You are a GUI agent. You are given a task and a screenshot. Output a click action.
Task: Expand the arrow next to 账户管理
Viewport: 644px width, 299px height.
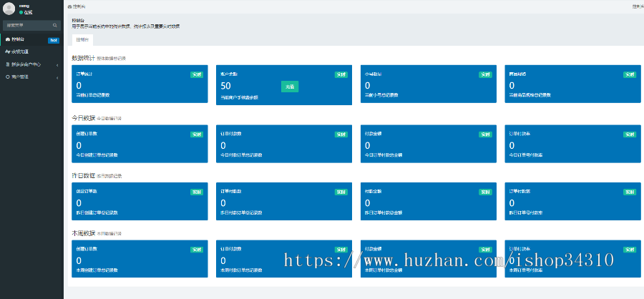point(57,77)
